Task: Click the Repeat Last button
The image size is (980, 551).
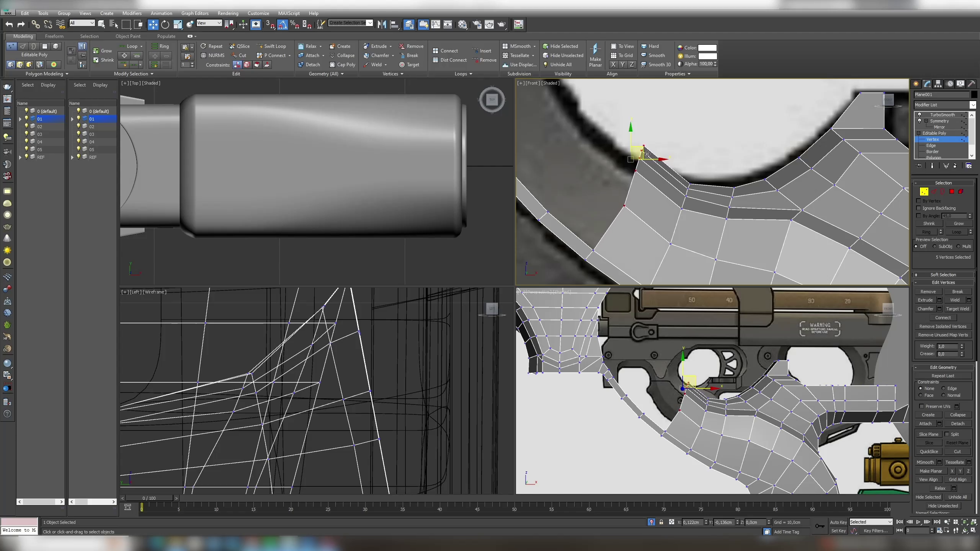Action: 943,375
